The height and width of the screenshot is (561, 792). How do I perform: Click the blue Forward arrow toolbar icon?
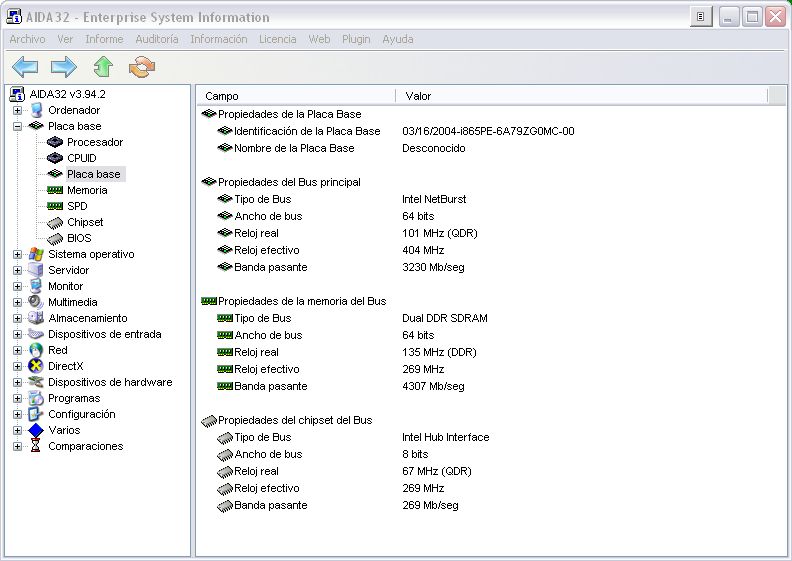coord(64,67)
